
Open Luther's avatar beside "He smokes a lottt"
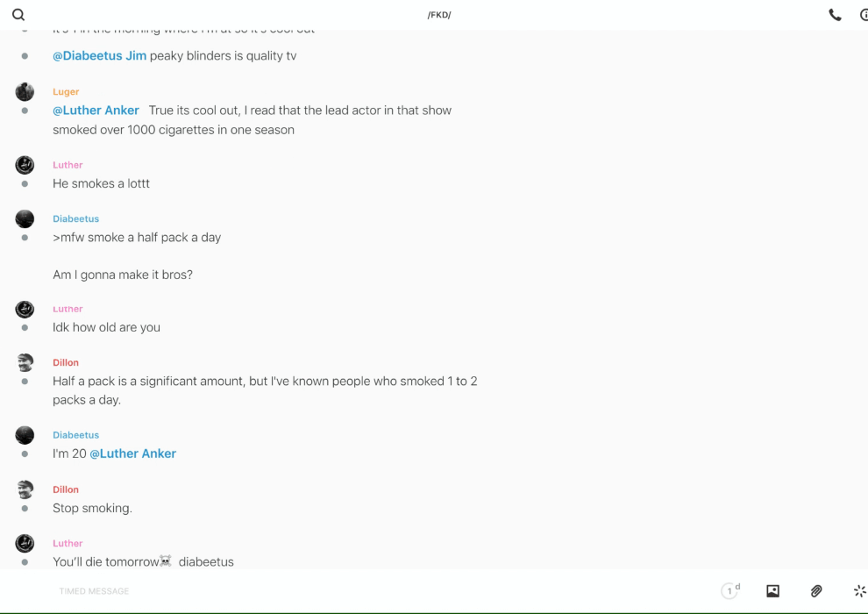25,165
